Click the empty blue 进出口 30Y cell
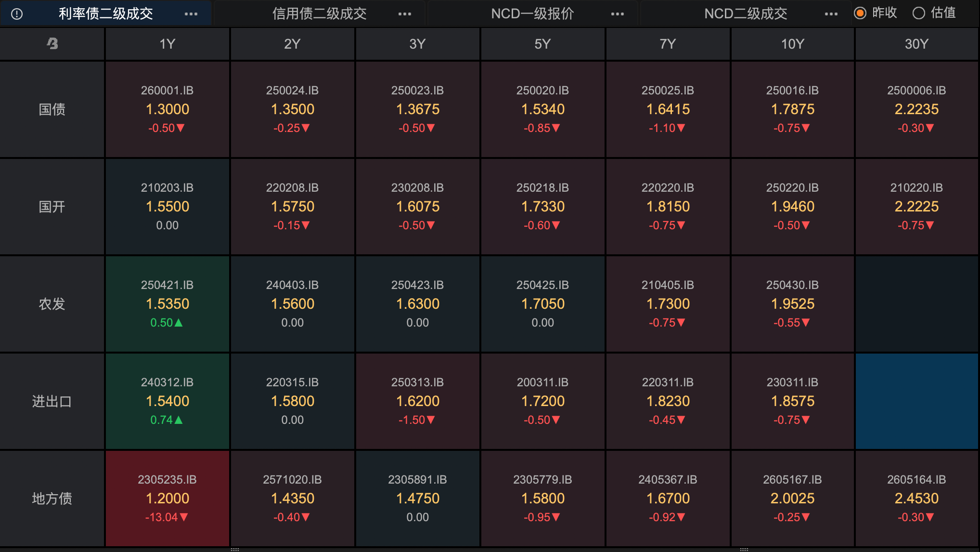The width and height of the screenshot is (980, 552). (x=916, y=401)
